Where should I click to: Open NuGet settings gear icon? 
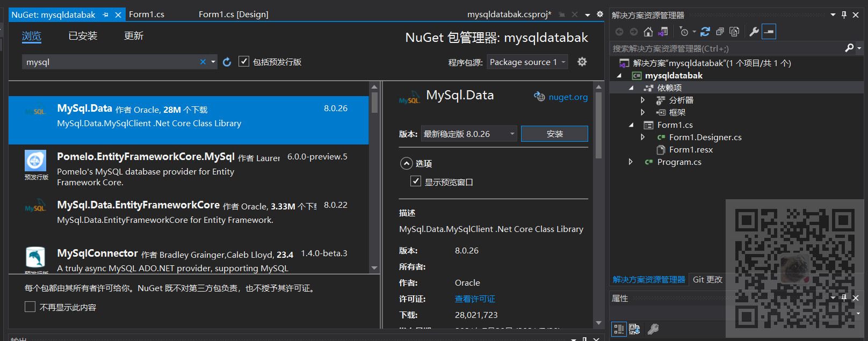[582, 62]
